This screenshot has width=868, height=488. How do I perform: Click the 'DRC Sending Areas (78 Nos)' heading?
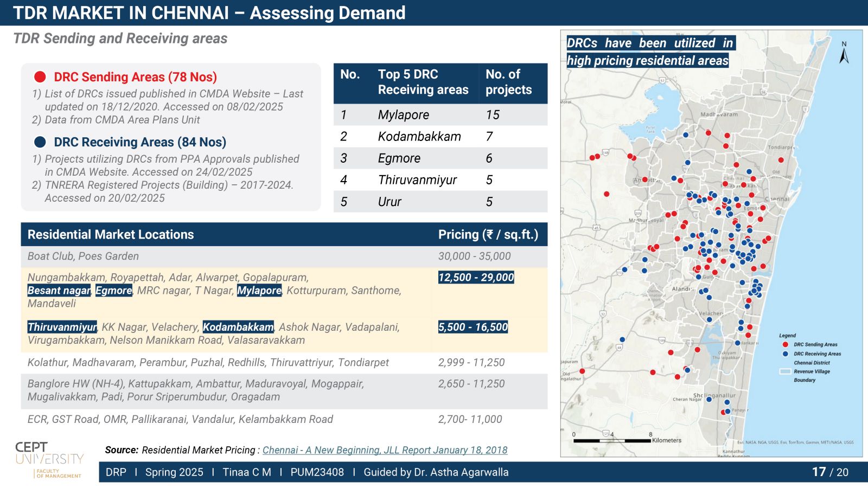tap(135, 77)
